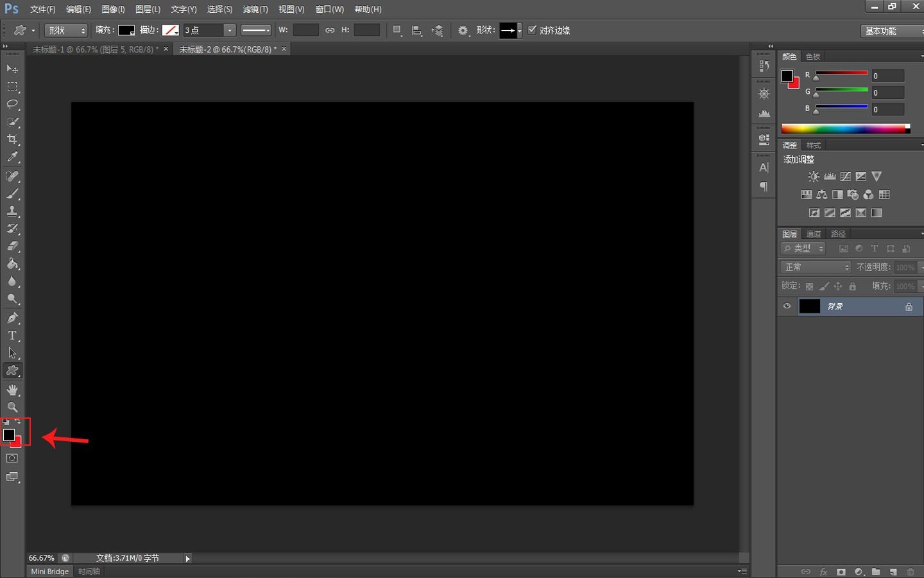Open custom shape picker dropdown
924x578 pixels.
[519, 30]
